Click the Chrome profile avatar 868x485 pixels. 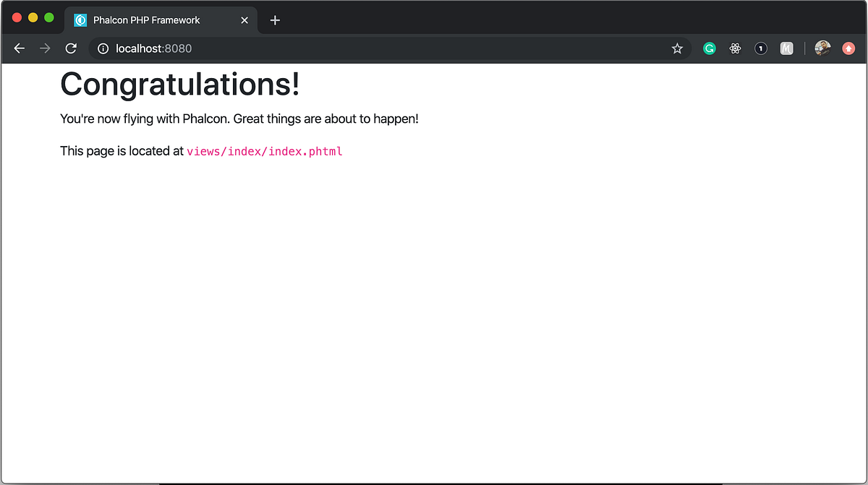[x=822, y=48]
